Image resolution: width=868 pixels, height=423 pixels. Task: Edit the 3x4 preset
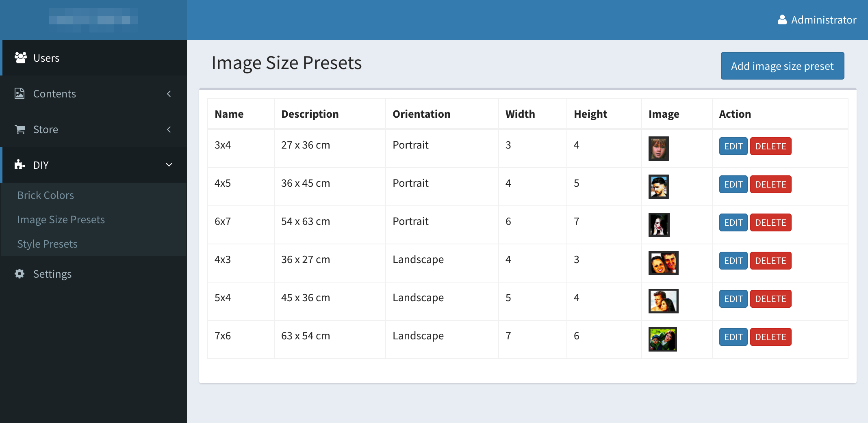coord(733,146)
